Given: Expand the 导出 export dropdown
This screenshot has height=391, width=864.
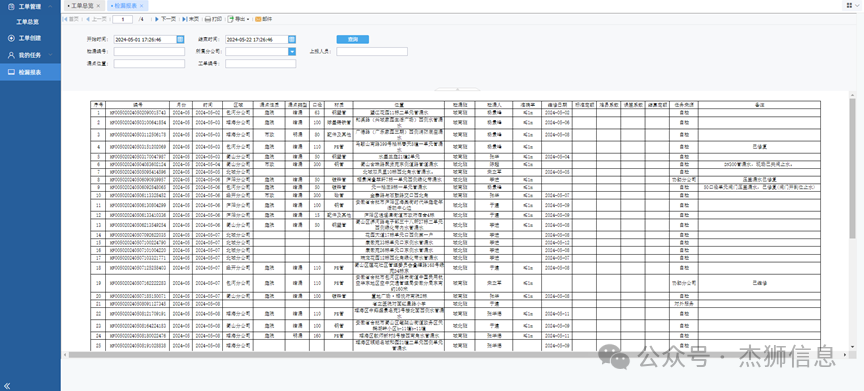Looking at the screenshot, I should [248, 19].
